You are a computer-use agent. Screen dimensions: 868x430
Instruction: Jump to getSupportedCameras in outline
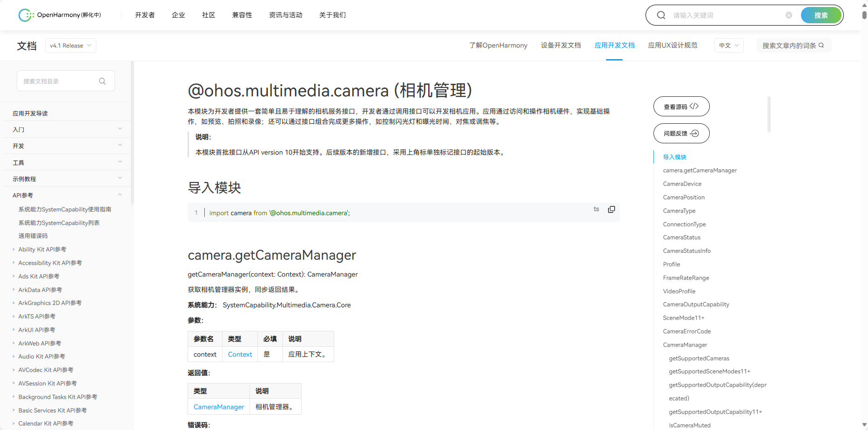click(699, 358)
